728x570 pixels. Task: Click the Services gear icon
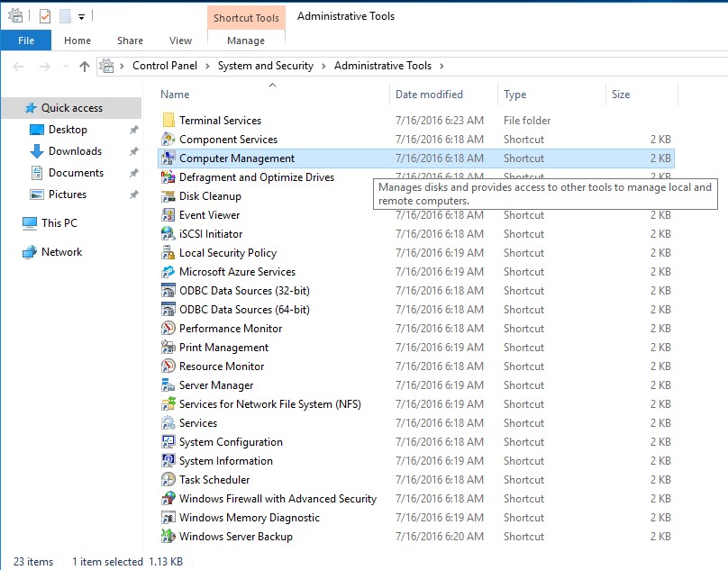tap(168, 423)
